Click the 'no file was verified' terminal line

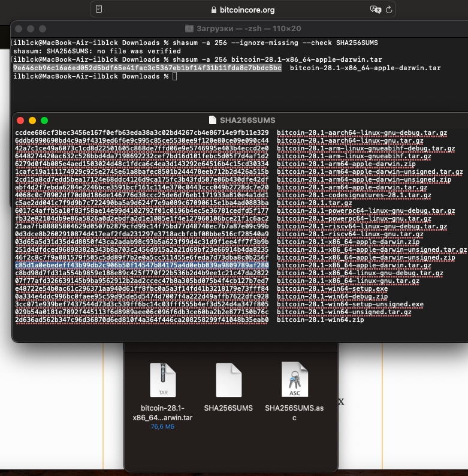[x=97, y=51]
